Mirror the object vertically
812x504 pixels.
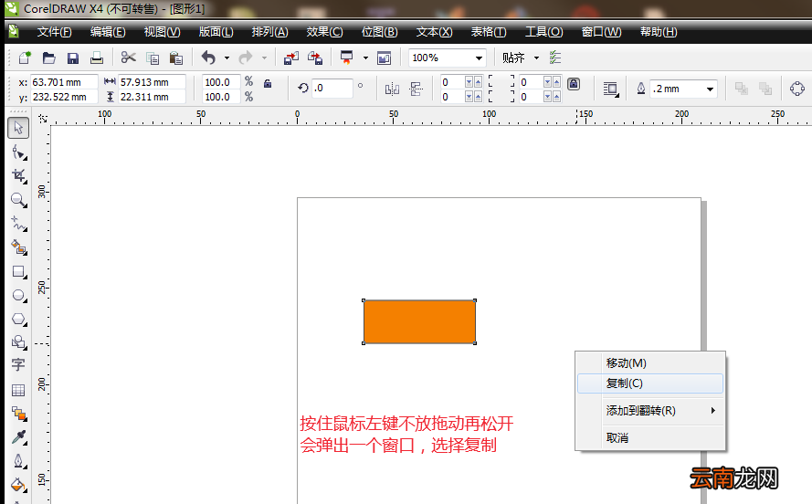(x=416, y=89)
